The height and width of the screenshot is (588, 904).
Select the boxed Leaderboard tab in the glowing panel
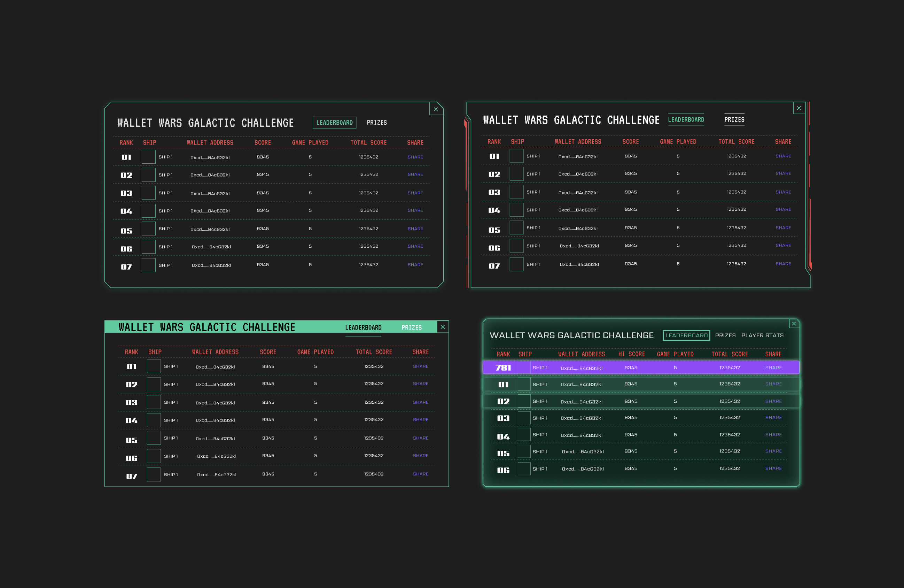pyautogui.click(x=686, y=335)
